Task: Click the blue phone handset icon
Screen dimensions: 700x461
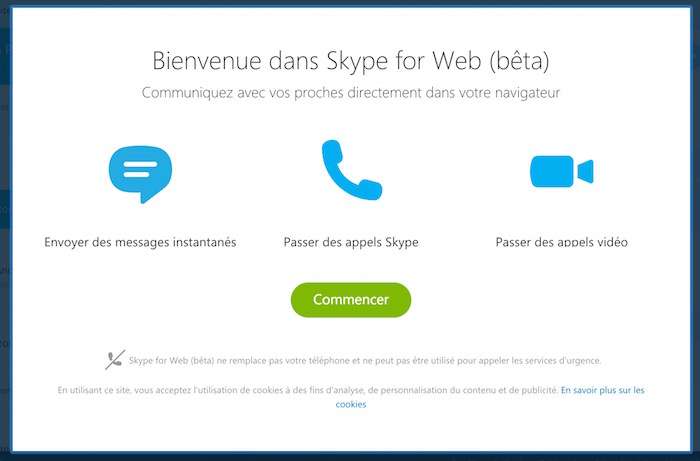Action: (x=350, y=172)
